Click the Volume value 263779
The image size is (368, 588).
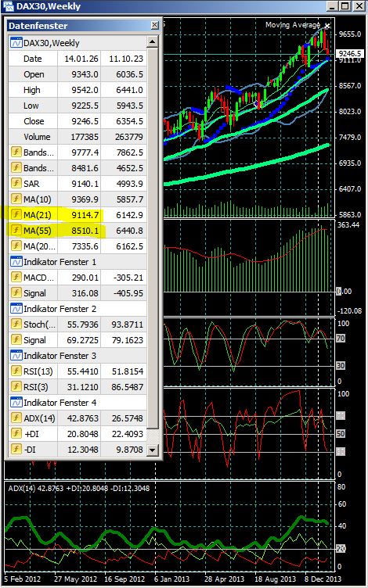128,137
